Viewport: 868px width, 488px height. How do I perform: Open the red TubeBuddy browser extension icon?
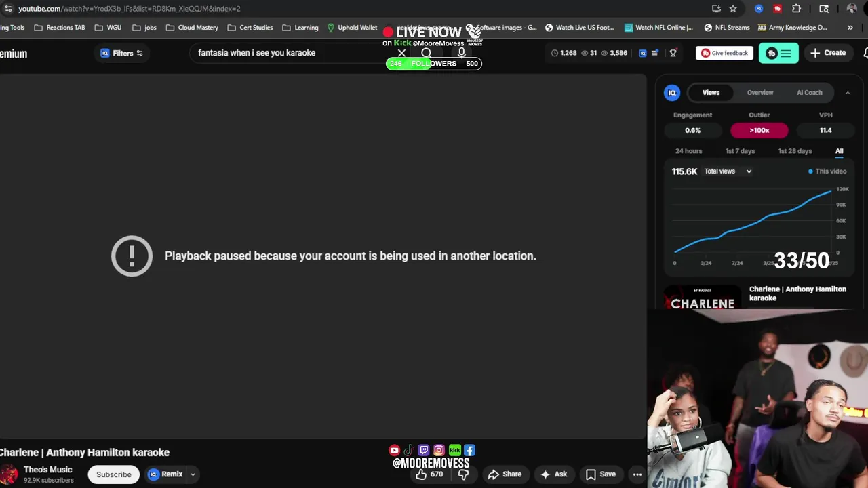pos(777,9)
